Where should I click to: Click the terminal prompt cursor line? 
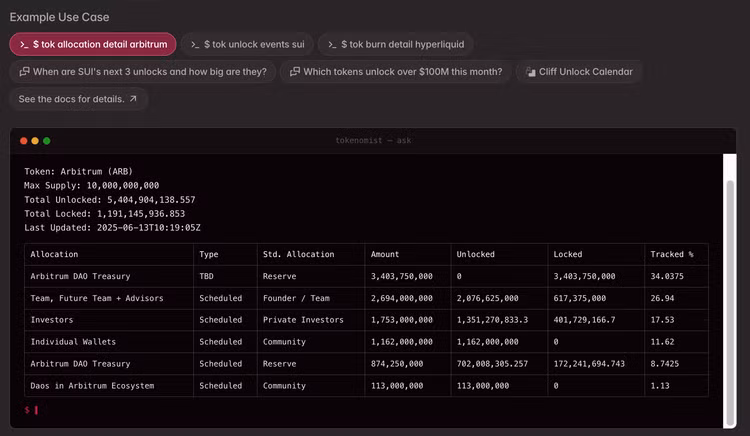pos(31,410)
